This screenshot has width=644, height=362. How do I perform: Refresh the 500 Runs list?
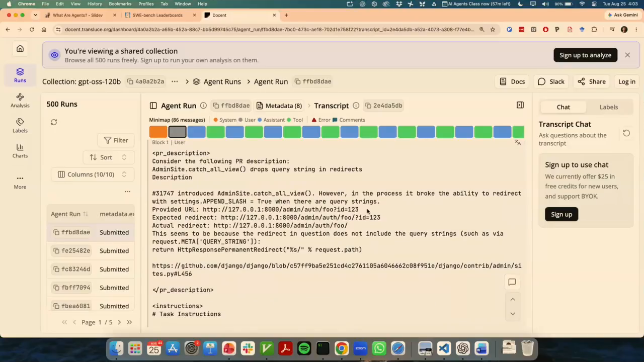(x=54, y=122)
